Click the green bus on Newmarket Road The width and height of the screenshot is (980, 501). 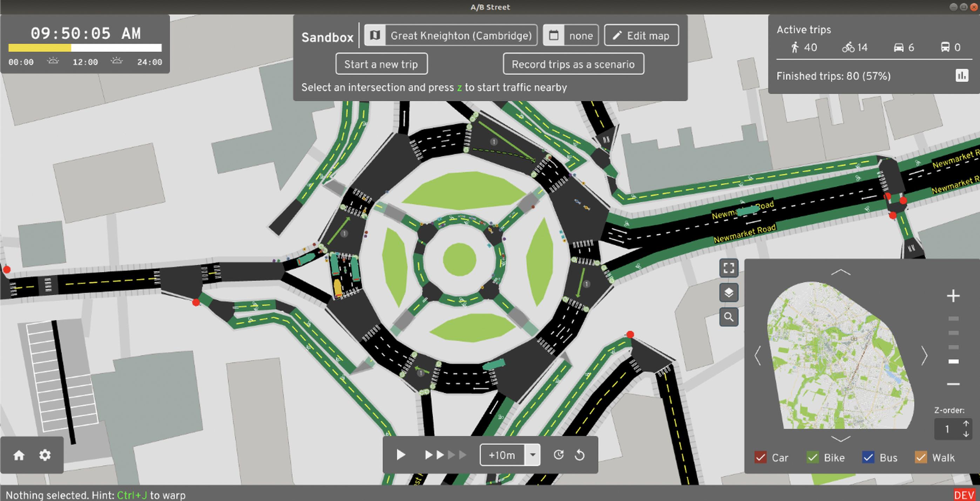[x=749, y=210]
